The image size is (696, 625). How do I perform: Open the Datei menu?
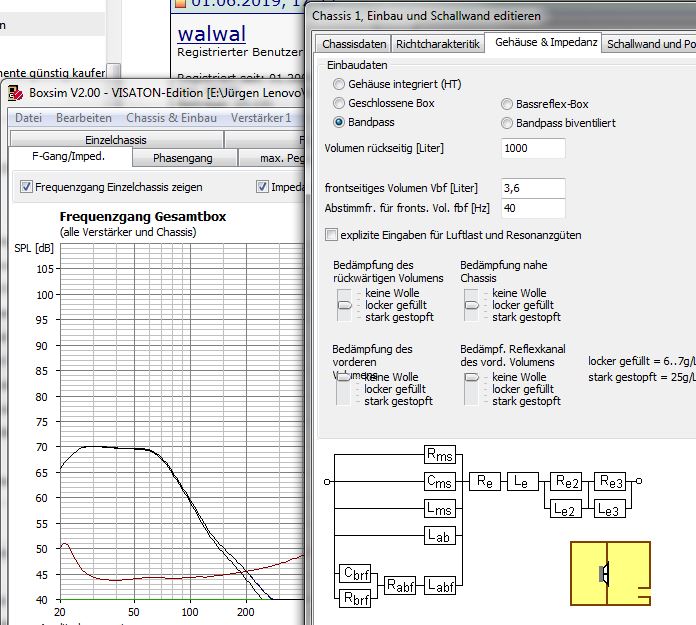28,118
